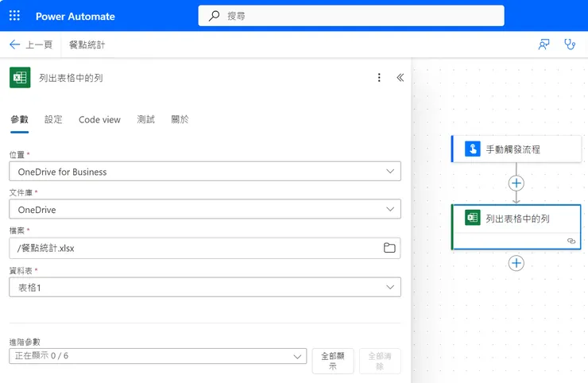Open the flow checker stethoscope icon
Viewport: 588px width, 383px height.
tap(570, 44)
